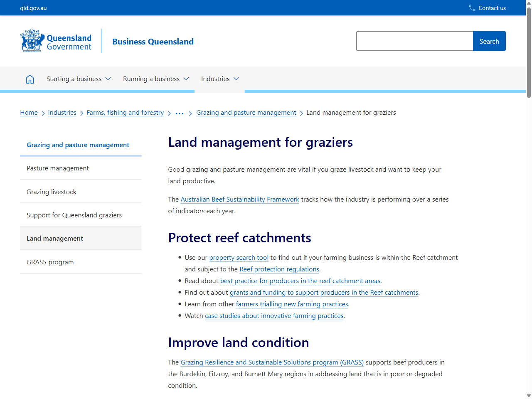532x399 pixels.
Task: Click the phone icon next to Contact us
Action: [x=471, y=7]
